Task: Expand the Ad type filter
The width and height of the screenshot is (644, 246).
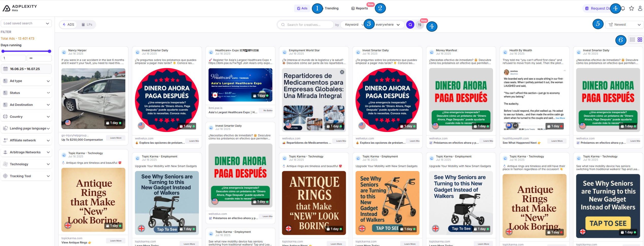Action: click(x=26, y=81)
